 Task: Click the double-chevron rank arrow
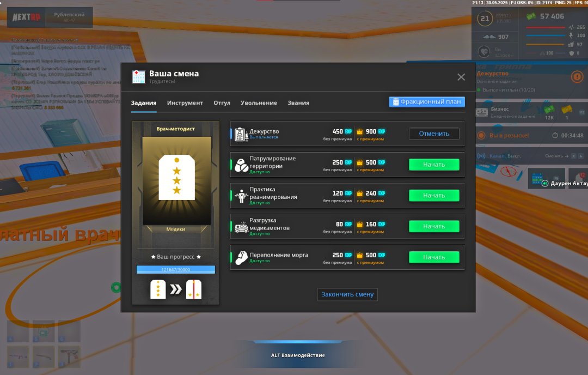point(176,289)
